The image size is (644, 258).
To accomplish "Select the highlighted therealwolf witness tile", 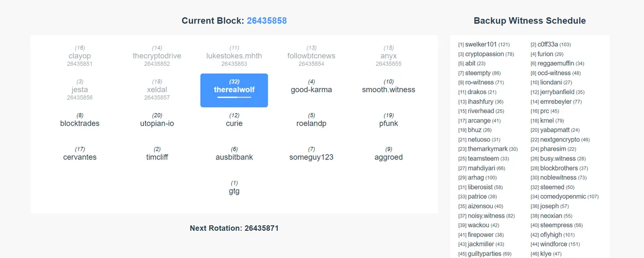I will click(234, 91).
